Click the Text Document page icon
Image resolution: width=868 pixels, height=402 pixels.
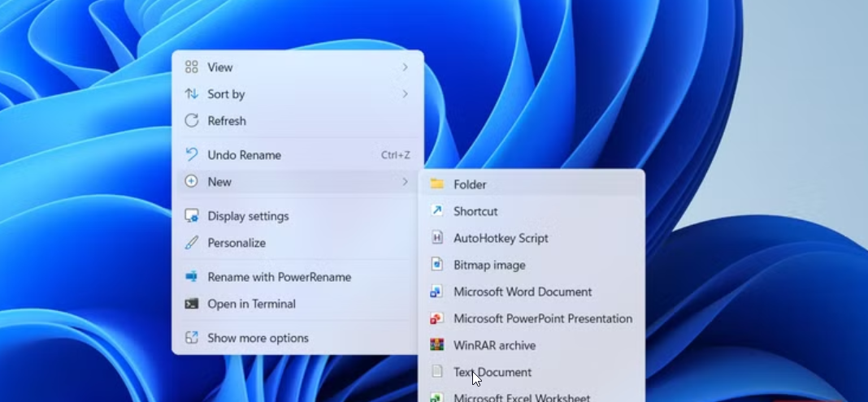tap(437, 372)
